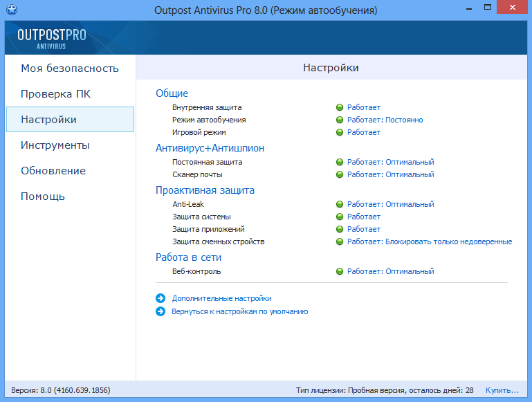Open Постоянная защита level Оптимальный
Screen dimensions: 532x402
coord(410,162)
